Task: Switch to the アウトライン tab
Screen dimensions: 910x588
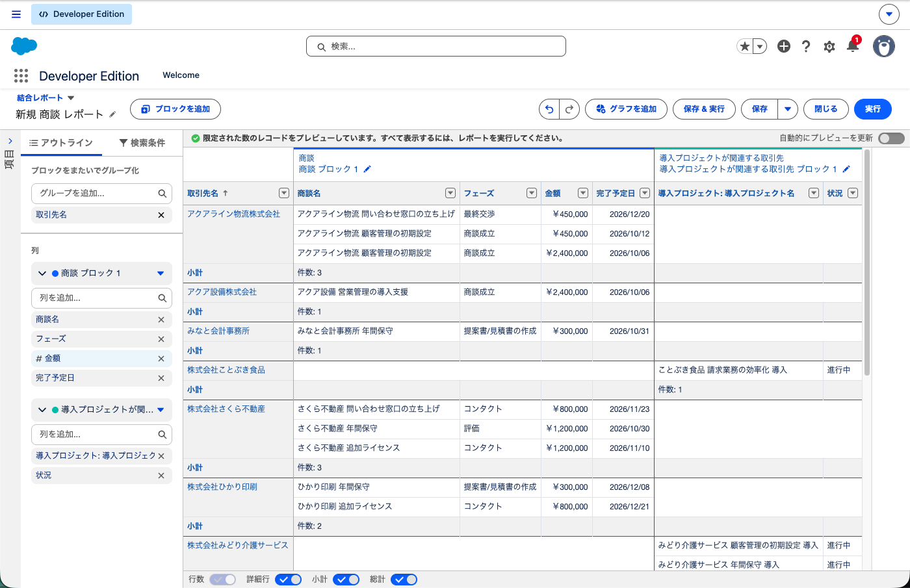Action: click(61, 143)
